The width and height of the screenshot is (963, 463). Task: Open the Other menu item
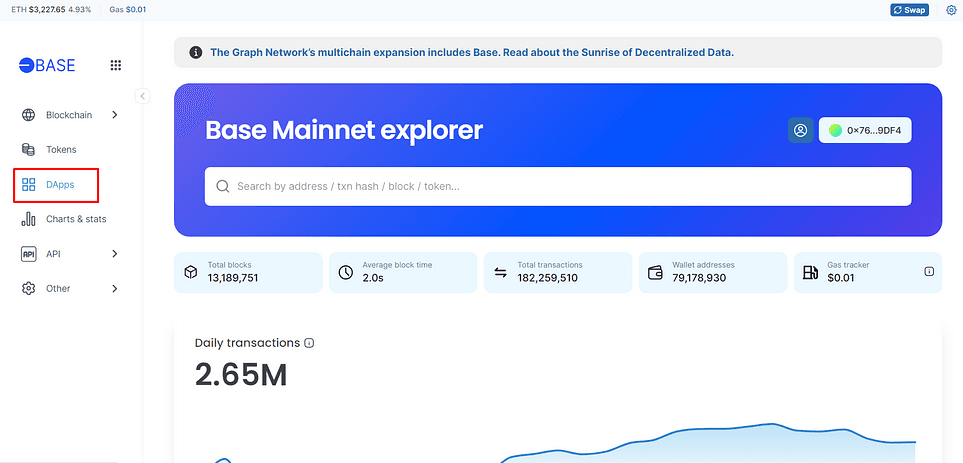(71, 289)
